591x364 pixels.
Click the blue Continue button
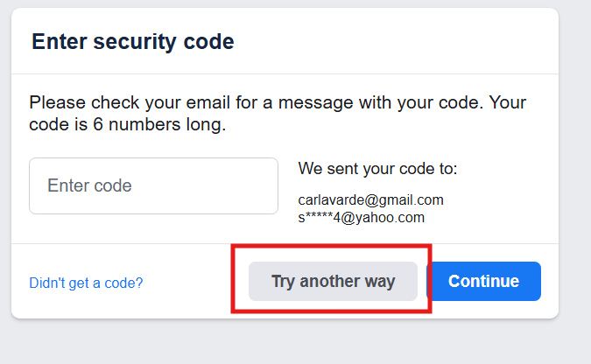click(x=483, y=281)
